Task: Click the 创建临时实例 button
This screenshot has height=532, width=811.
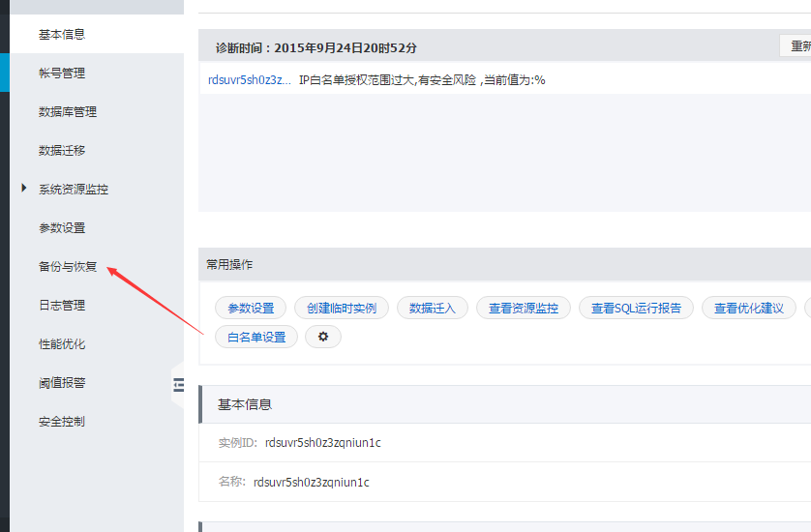Action: [342, 309]
